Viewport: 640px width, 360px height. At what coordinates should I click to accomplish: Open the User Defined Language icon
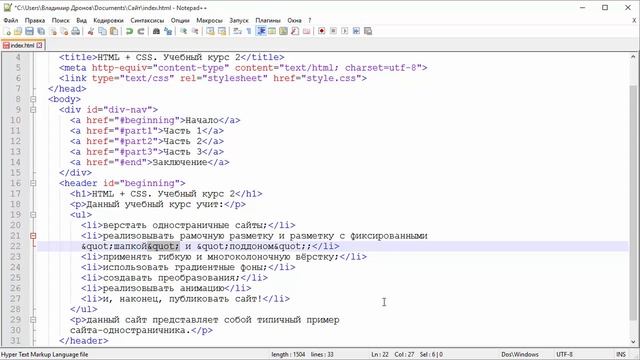pyautogui.click(x=272, y=31)
